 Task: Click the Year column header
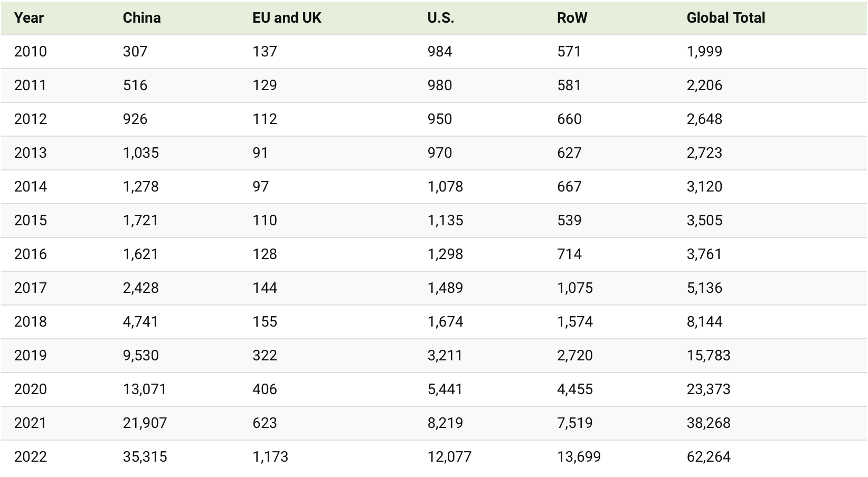(29, 18)
